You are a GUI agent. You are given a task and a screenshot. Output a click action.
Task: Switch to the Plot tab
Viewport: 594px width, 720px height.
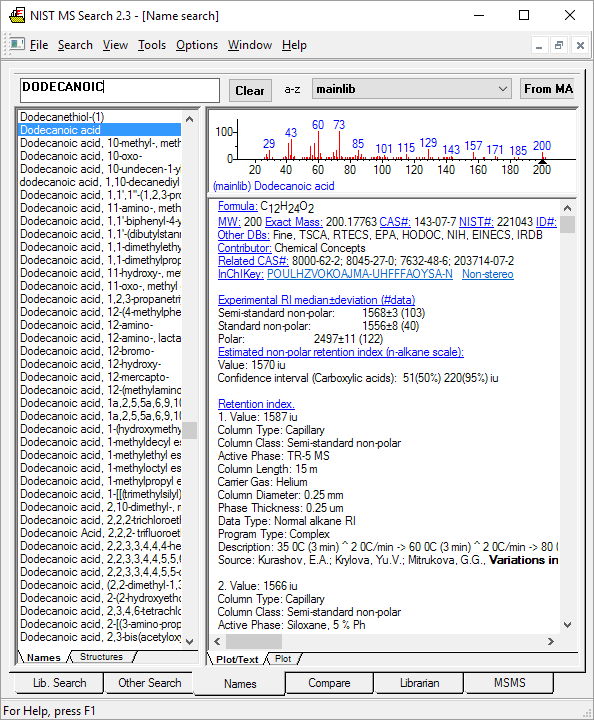(x=283, y=659)
